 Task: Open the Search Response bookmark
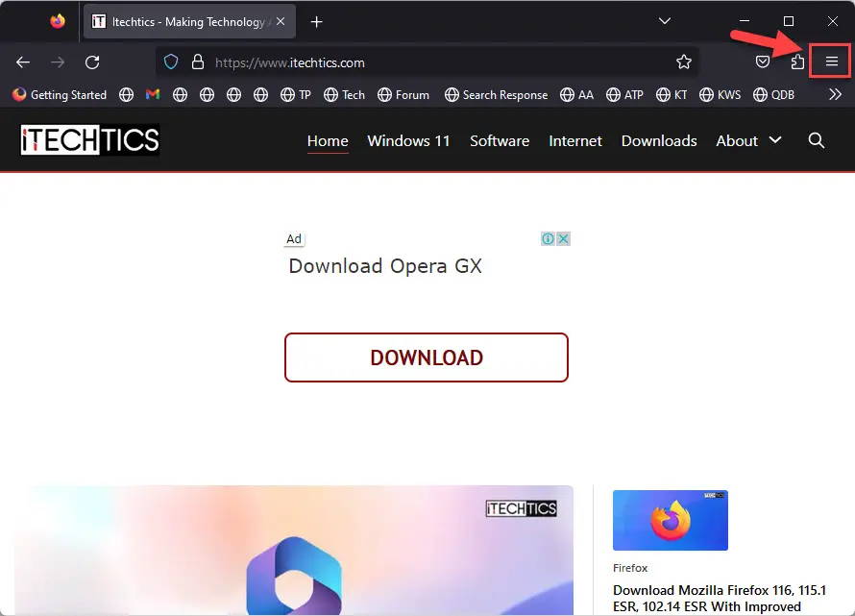click(x=496, y=94)
